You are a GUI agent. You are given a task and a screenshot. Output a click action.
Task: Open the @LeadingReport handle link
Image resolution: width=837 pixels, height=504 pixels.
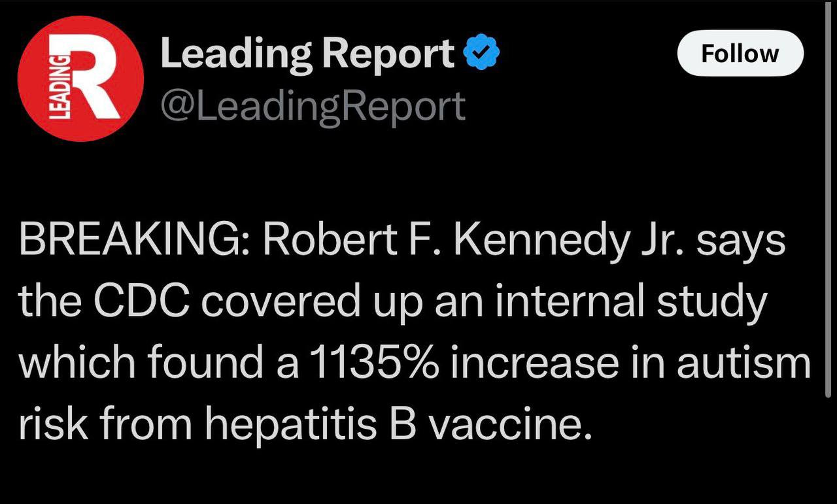[x=313, y=106]
